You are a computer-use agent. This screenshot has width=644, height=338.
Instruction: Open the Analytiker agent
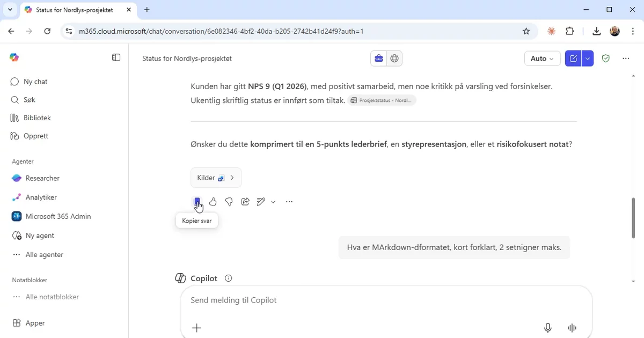pos(64,197)
